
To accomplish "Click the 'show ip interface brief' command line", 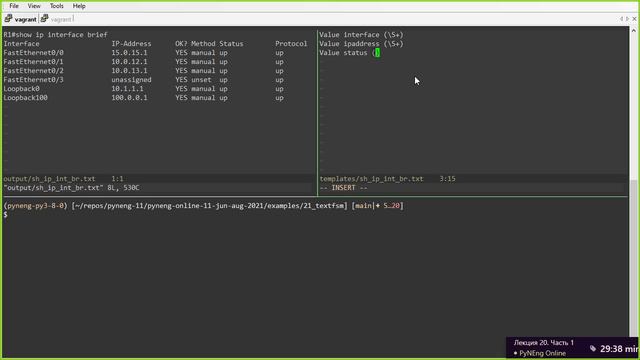I will 56,35.
